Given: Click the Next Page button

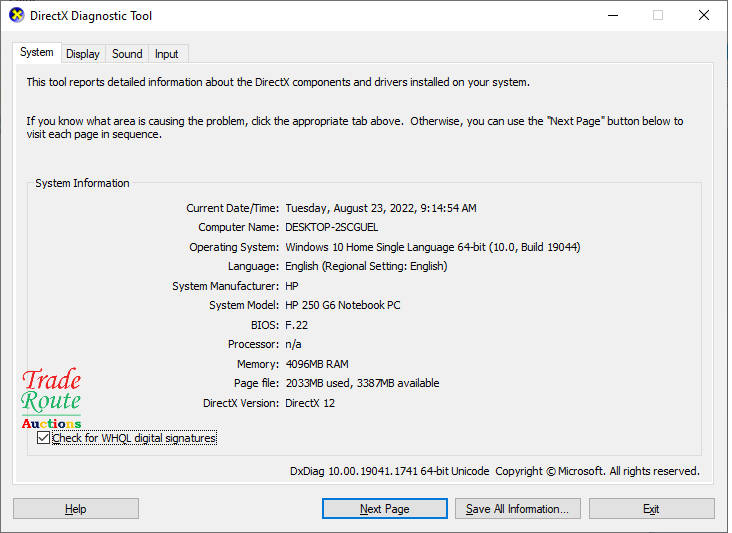Looking at the screenshot, I should coord(384,509).
